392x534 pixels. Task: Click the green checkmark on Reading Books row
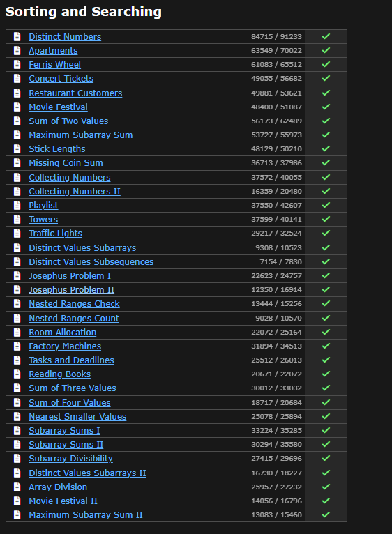326,374
